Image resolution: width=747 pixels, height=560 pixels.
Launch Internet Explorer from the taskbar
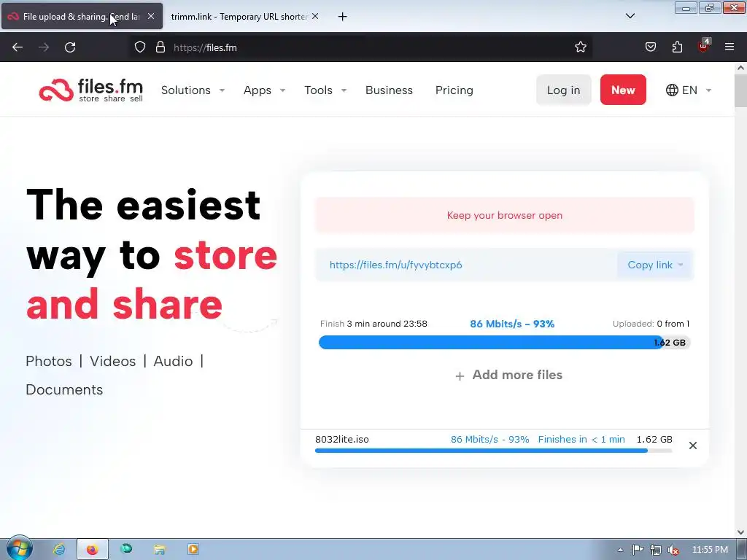tap(59, 550)
